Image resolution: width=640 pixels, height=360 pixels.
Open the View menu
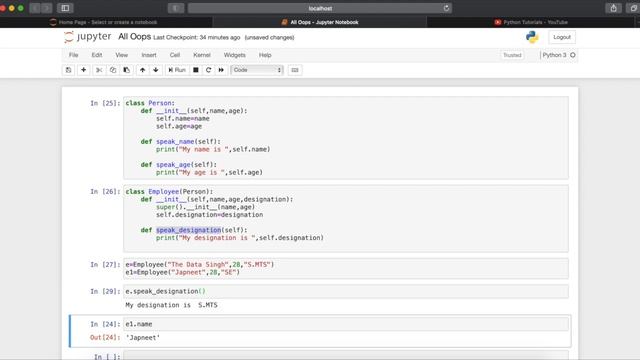(x=122, y=55)
